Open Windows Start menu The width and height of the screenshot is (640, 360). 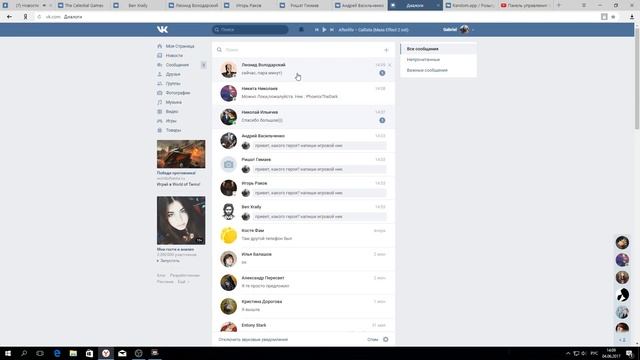coord(8,353)
